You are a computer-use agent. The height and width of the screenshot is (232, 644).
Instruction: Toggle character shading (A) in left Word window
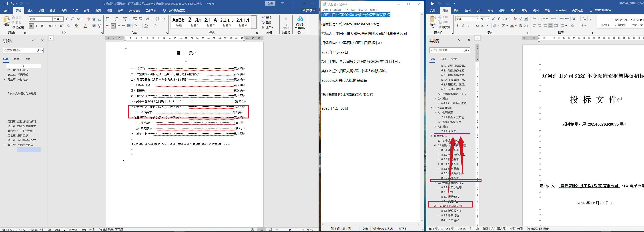(94, 26)
